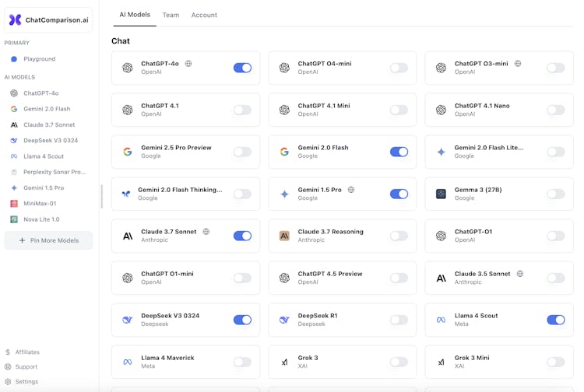Open the Support link
Image resolution: width=584 pixels, height=392 pixels.
click(x=26, y=366)
